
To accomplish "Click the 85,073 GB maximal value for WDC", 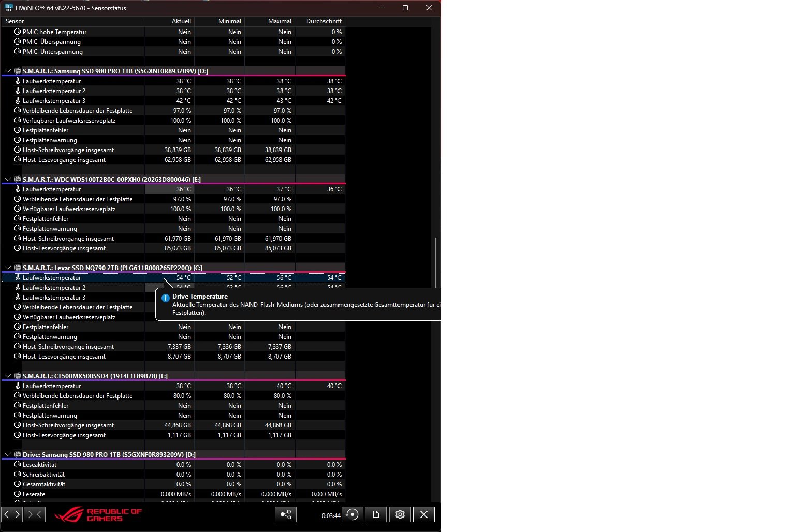I will [x=278, y=248].
